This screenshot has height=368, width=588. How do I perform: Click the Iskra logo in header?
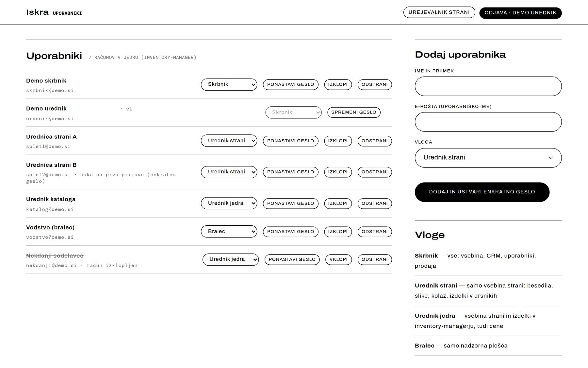[37, 12]
